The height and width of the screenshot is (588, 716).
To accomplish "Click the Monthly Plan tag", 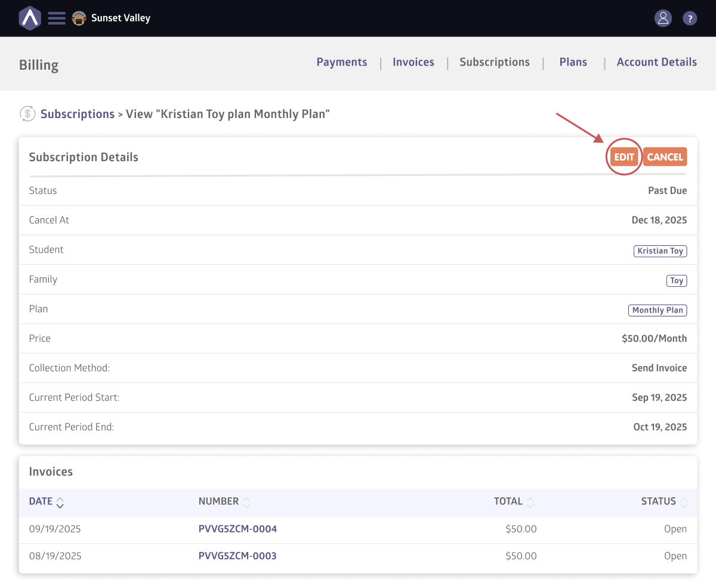I will click(658, 310).
